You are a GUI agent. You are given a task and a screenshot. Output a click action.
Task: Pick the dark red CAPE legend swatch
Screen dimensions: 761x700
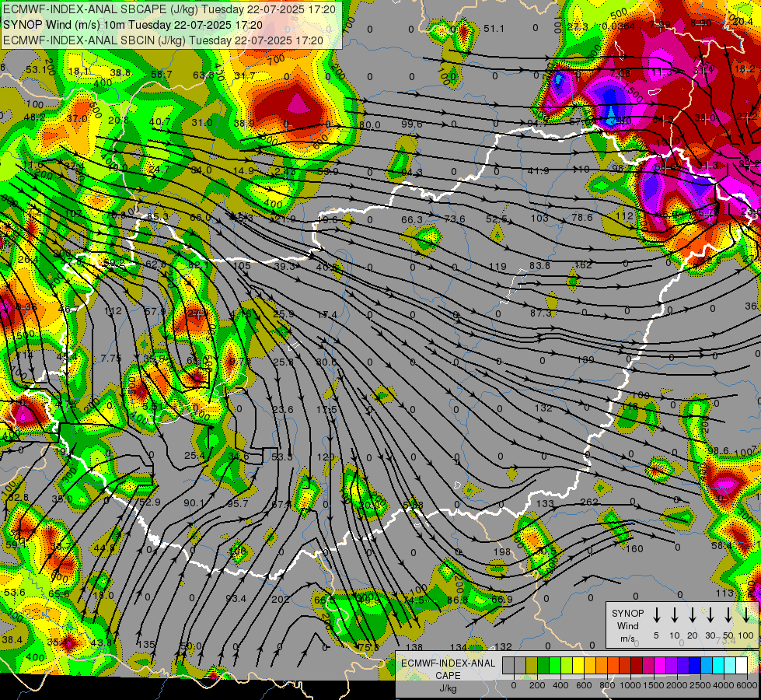[x=637, y=665]
